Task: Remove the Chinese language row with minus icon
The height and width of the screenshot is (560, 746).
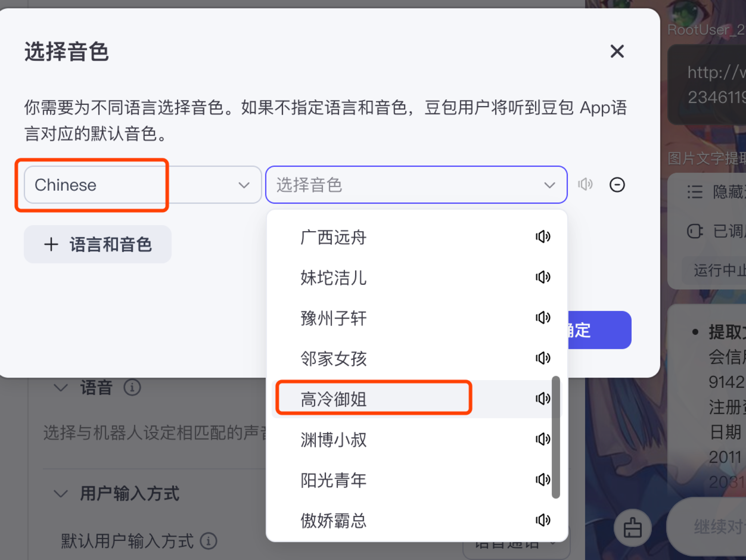Action: click(x=617, y=185)
